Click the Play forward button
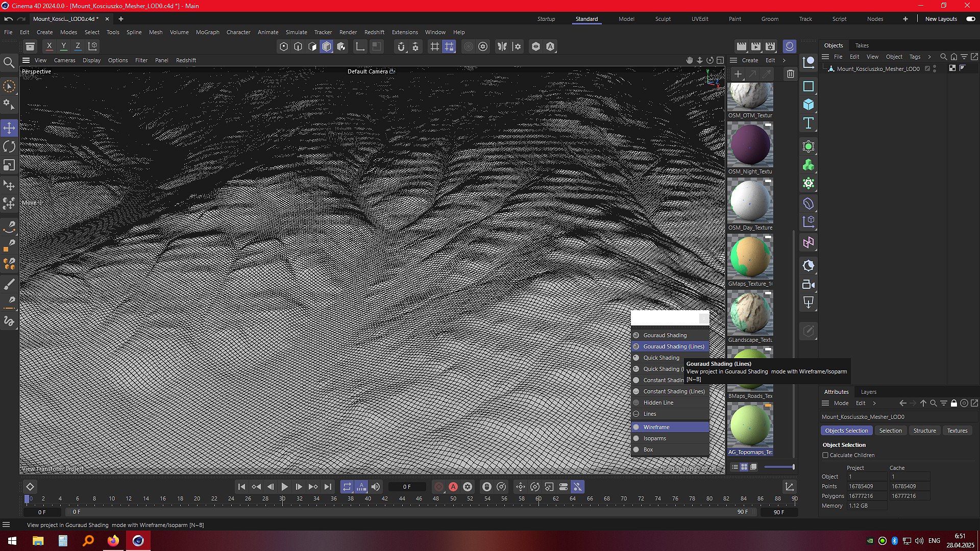This screenshot has height=551, width=980. (285, 487)
